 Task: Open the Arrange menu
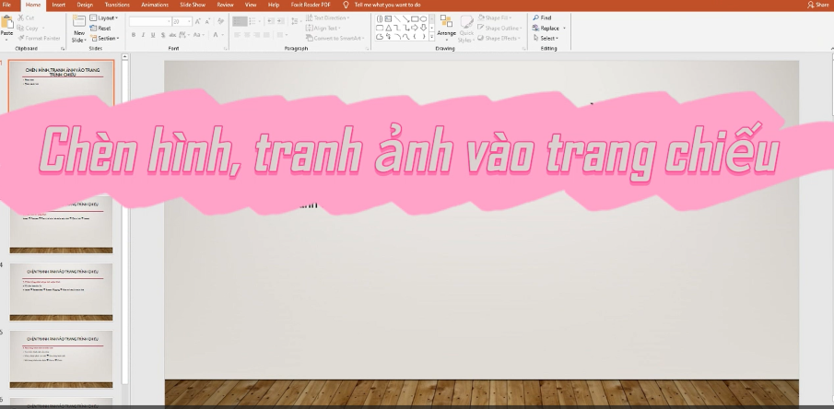[446, 29]
